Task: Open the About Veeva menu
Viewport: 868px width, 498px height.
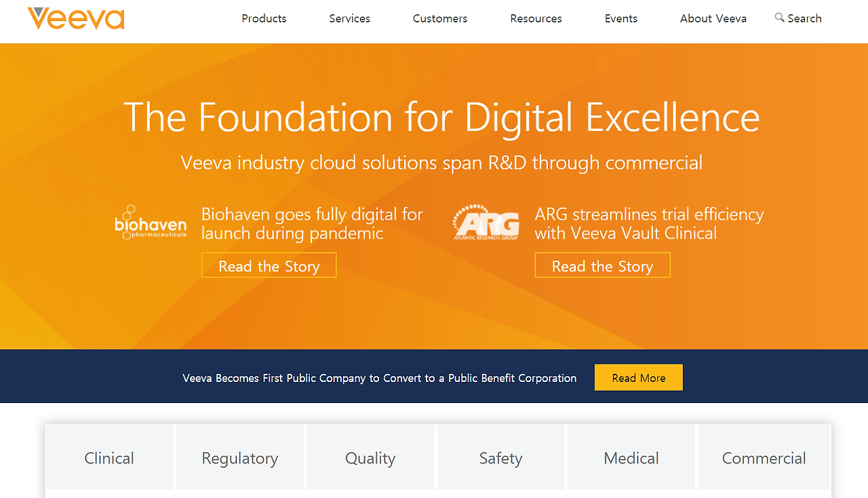Action: [x=713, y=18]
